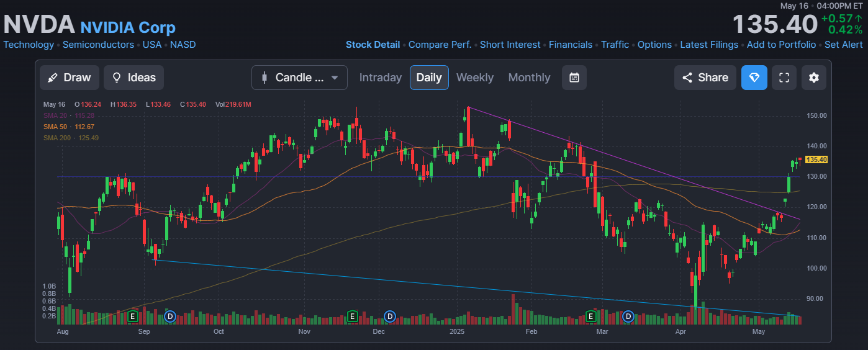Screen dimensions: 868x350
Task: Click the large 135.40 last price
Action: 775,25
